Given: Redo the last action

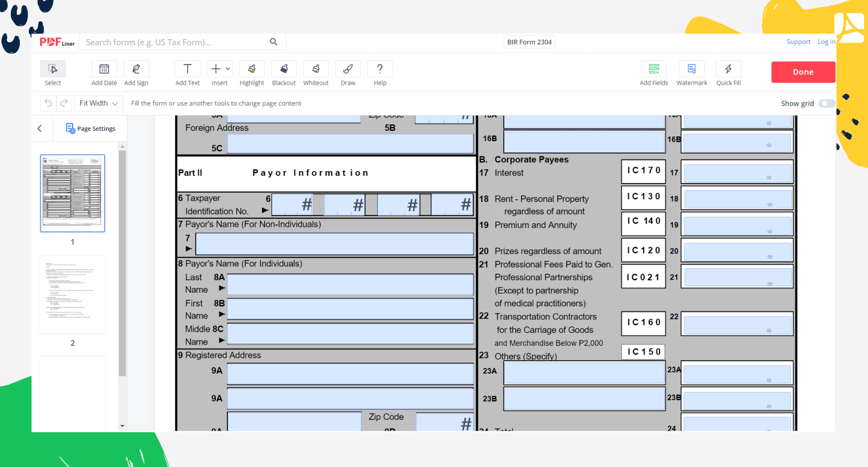Looking at the screenshot, I should (63, 103).
